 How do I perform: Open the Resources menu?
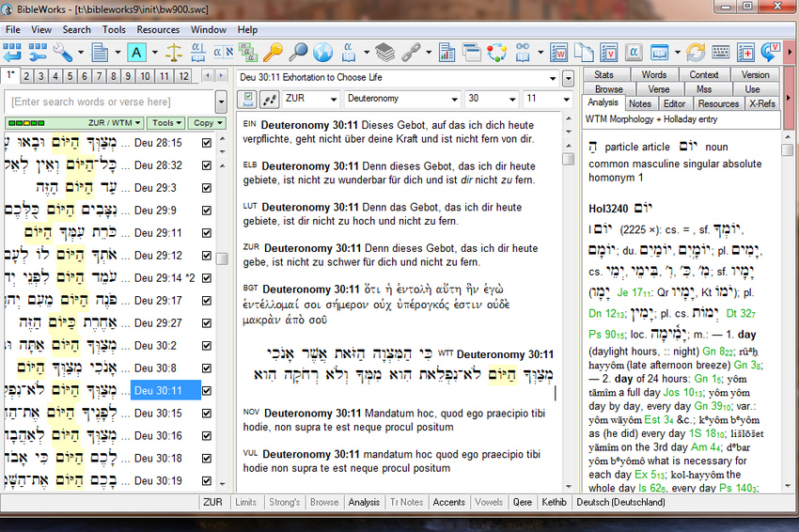[158, 29]
